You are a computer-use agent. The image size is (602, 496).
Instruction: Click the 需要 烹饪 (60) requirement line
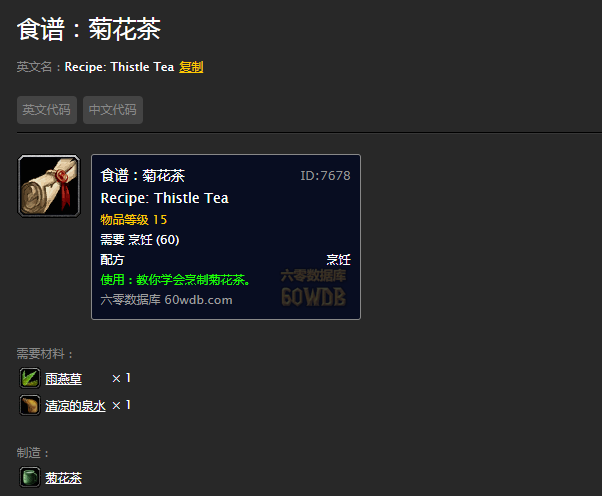pos(140,240)
